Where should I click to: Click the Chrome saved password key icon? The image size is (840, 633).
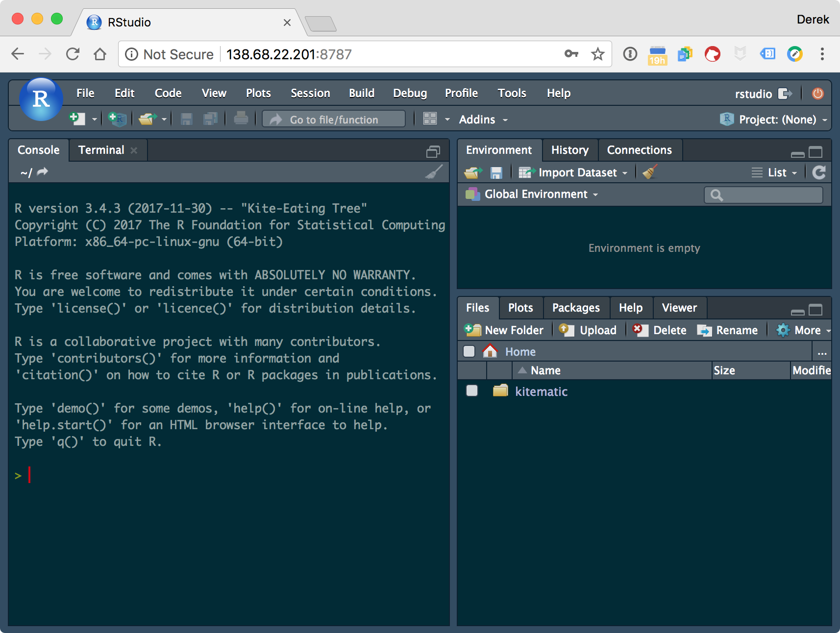coord(571,54)
